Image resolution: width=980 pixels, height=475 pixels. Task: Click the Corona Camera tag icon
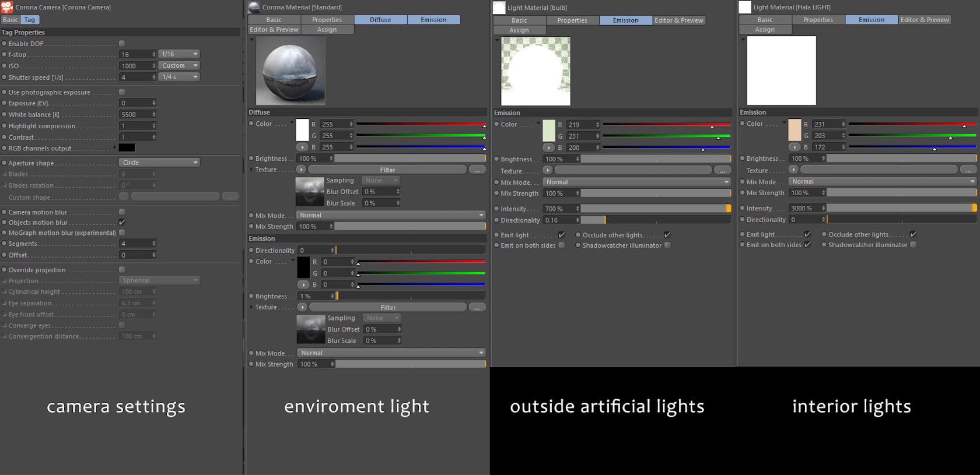click(7, 7)
